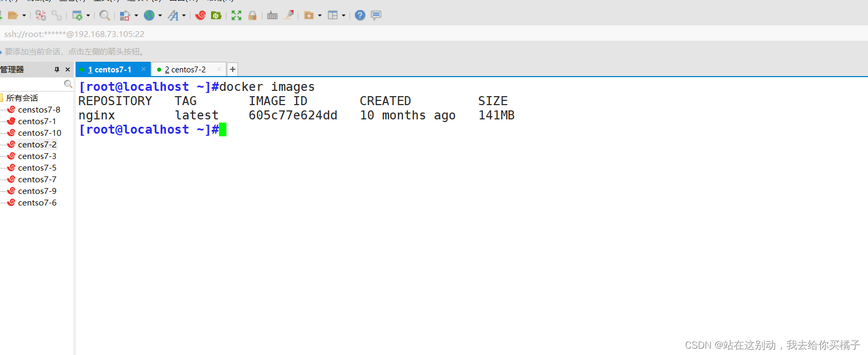Screen dimensions: 868x355
Task: Select the centso7-6 session
Action: coord(37,202)
